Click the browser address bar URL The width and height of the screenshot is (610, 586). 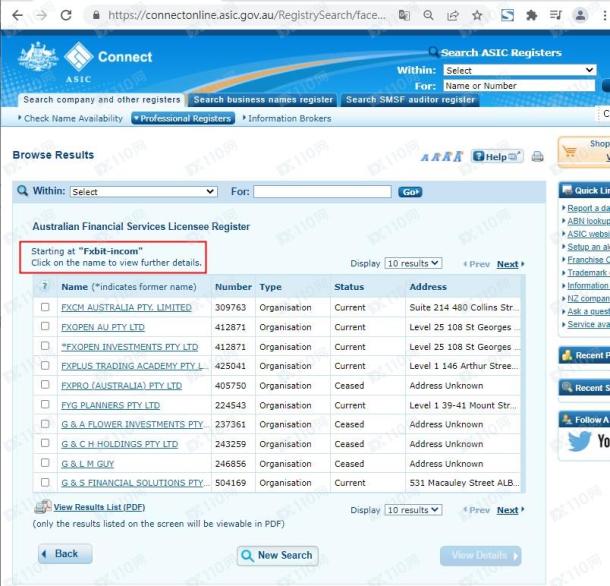tap(247, 15)
